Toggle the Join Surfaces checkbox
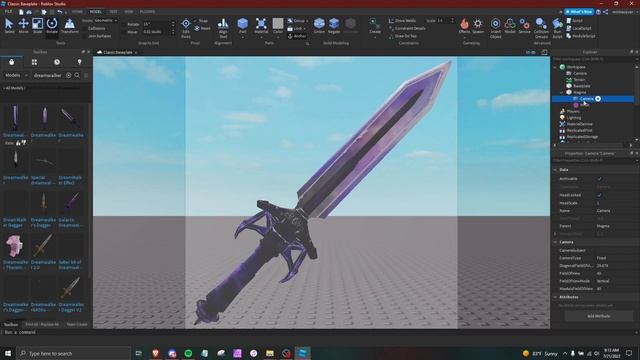 pos(85,36)
